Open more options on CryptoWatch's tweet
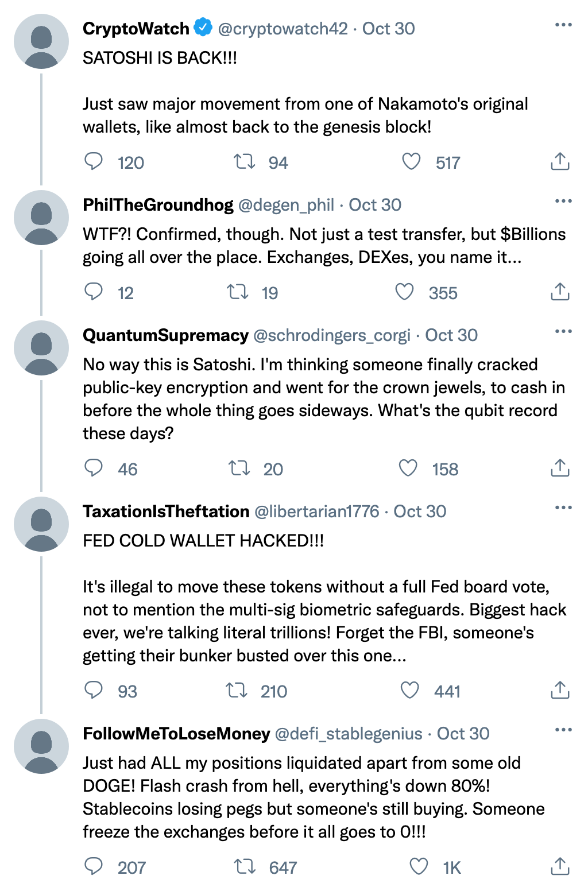588x891 pixels. tap(563, 25)
